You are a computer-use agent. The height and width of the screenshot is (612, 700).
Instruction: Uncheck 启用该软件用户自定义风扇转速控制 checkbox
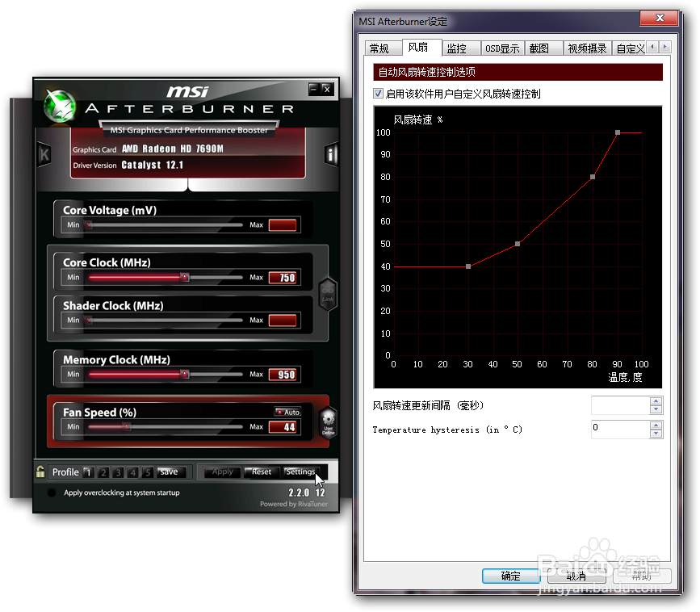click(379, 94)
